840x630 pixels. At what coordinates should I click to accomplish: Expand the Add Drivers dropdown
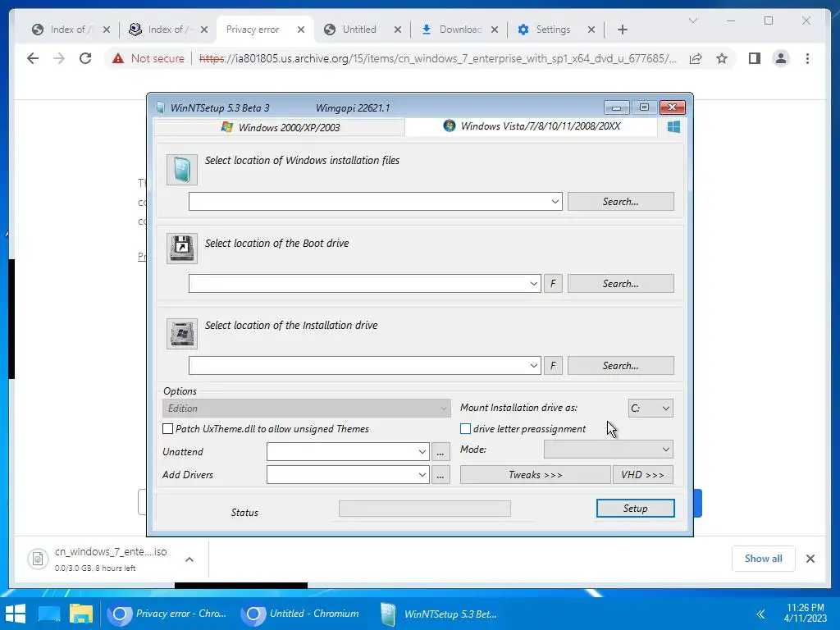pos(422,475)
